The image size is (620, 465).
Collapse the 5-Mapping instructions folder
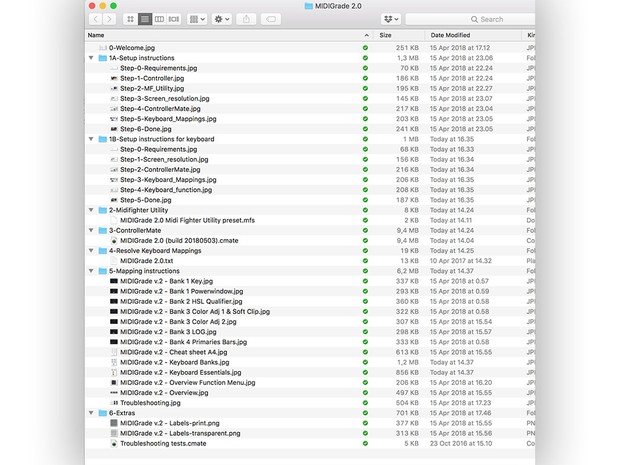[91, 271]
